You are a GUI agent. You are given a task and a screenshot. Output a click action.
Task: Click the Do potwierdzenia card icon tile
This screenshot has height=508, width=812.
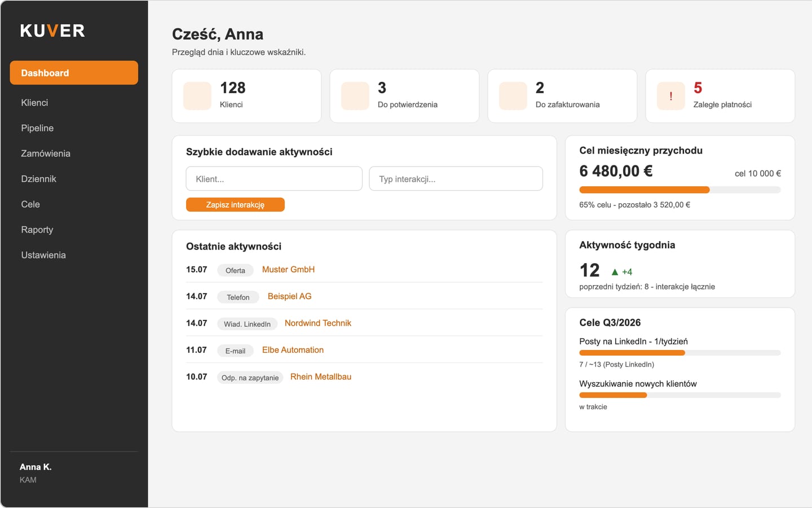(x=355, y=95)
